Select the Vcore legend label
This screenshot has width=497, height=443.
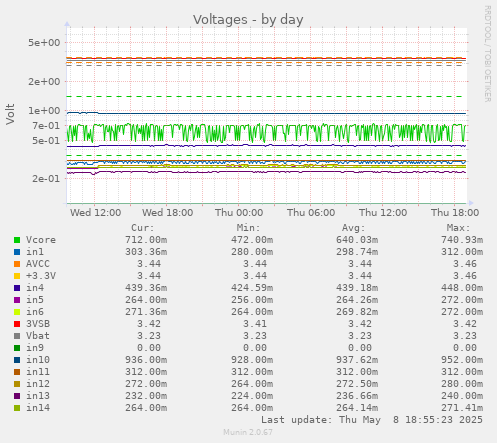pos(41,240)
